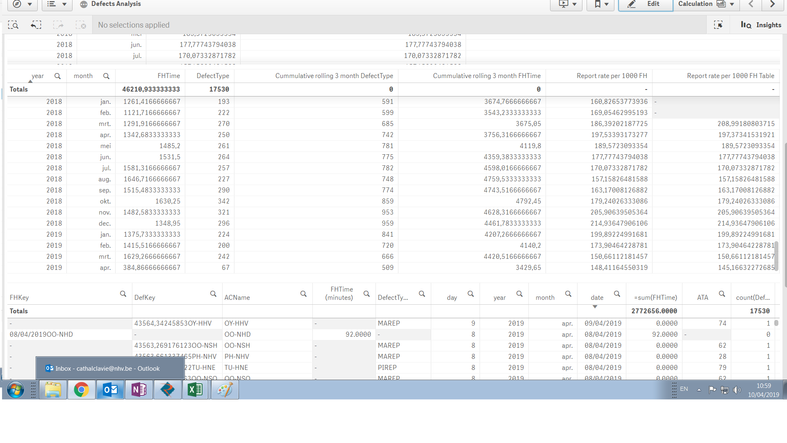Click the EN language indicator in tray

[684, 389]
